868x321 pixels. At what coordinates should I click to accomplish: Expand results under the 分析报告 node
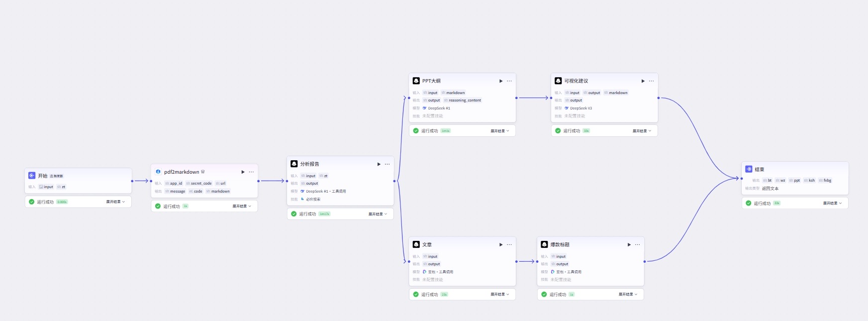[x=378, y=214]
